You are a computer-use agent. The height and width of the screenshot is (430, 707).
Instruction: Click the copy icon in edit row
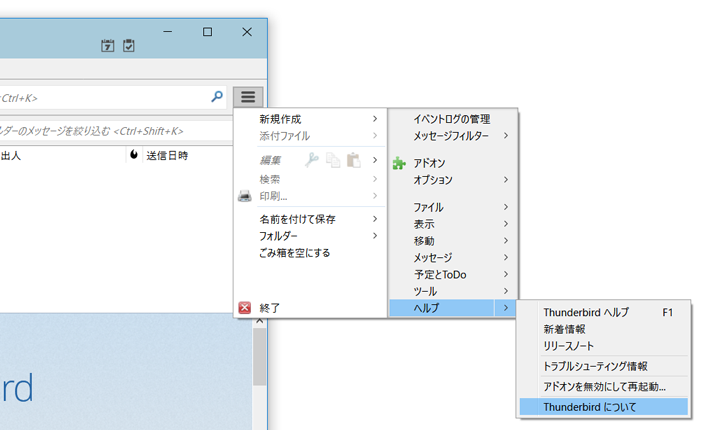[x=333, y=160]
